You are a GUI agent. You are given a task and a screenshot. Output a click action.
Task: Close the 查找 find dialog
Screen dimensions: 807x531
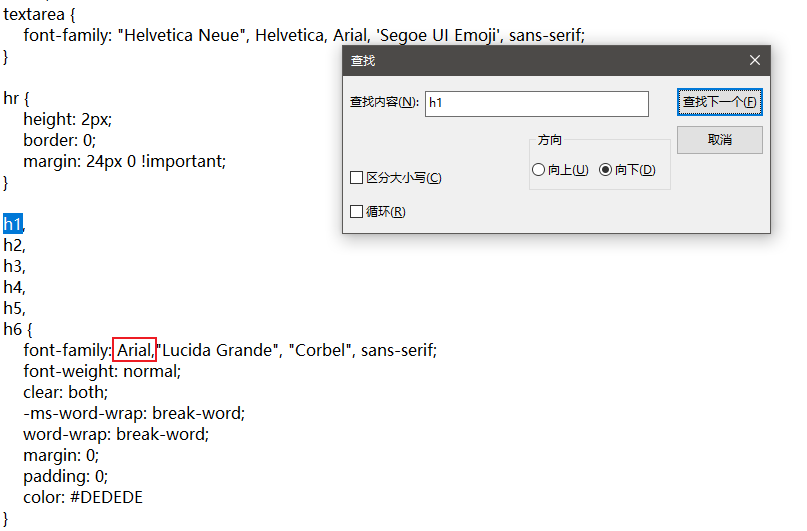coord(755,60)
